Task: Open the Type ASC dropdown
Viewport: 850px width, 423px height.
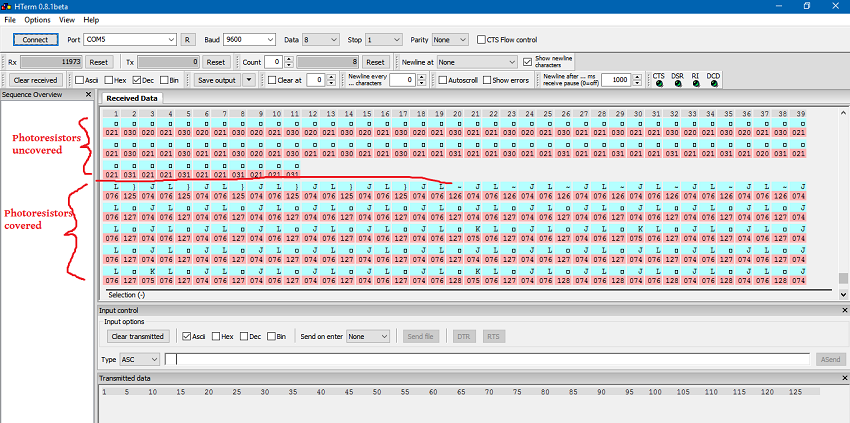Action: coord(139,359)
